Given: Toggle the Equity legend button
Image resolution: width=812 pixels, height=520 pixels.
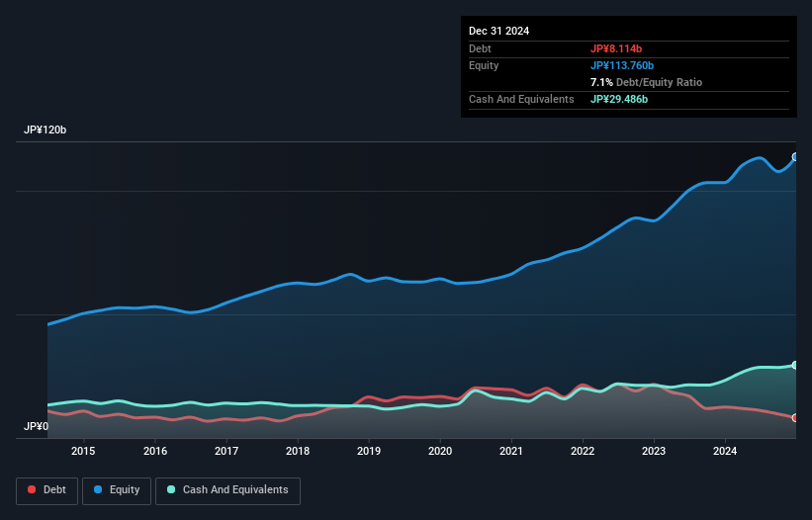Looking at the screenshot, I should (x=117, y=490).
